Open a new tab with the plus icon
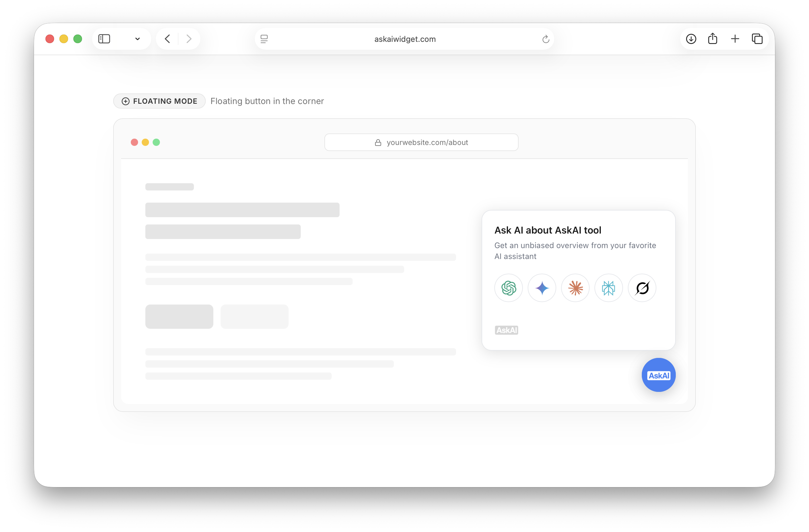Screen dimensions: 809x532 click(735, 39)
